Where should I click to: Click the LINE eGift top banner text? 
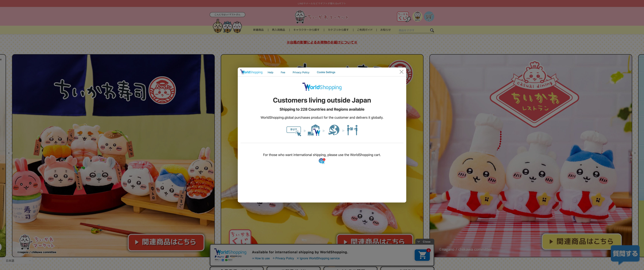[x=322, y=3]
